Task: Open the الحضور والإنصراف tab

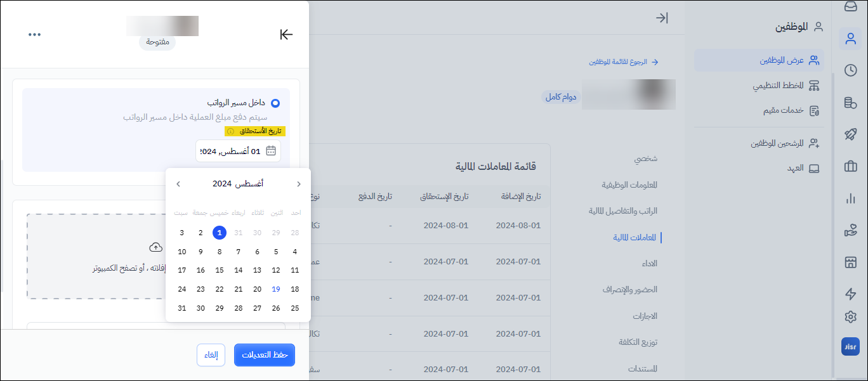Action: (629, 289)
